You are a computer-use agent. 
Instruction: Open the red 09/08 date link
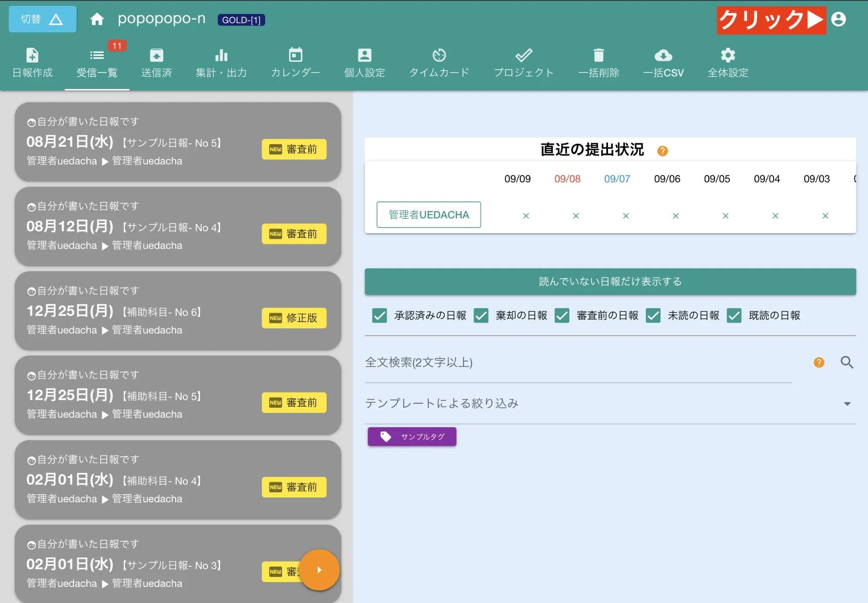(x=567, y=178)
